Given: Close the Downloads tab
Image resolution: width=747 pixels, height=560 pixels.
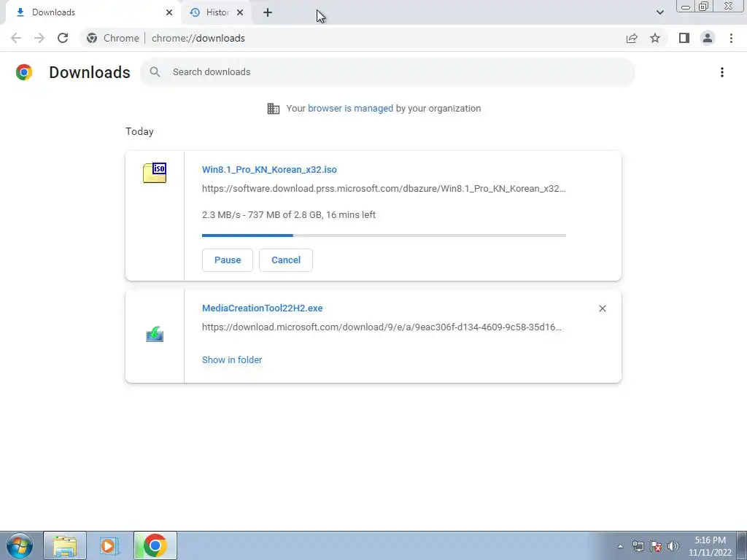Looking at the screenshot, I should [169, 12].
